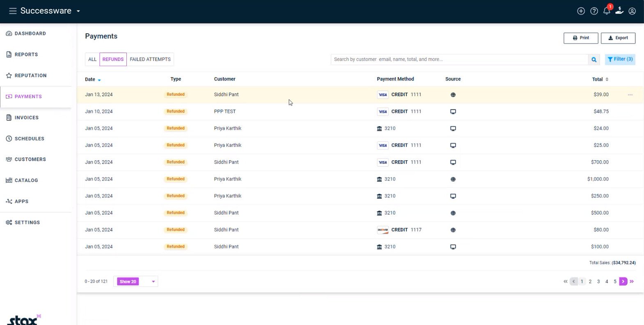Sort by Total column header
Image resolution: width=644 pixels, height=325 pixels.
600,79
